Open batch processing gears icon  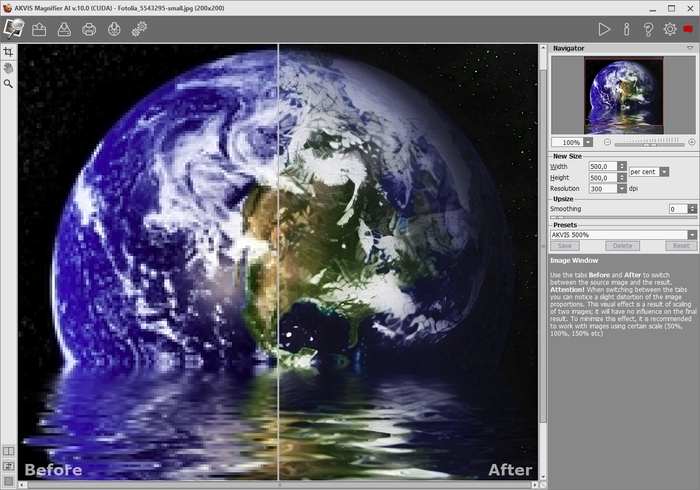139,29
